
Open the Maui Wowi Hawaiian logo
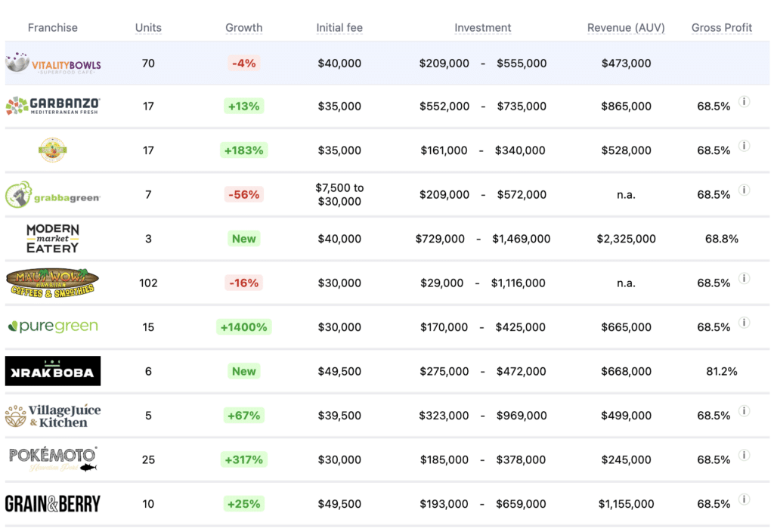52,283
